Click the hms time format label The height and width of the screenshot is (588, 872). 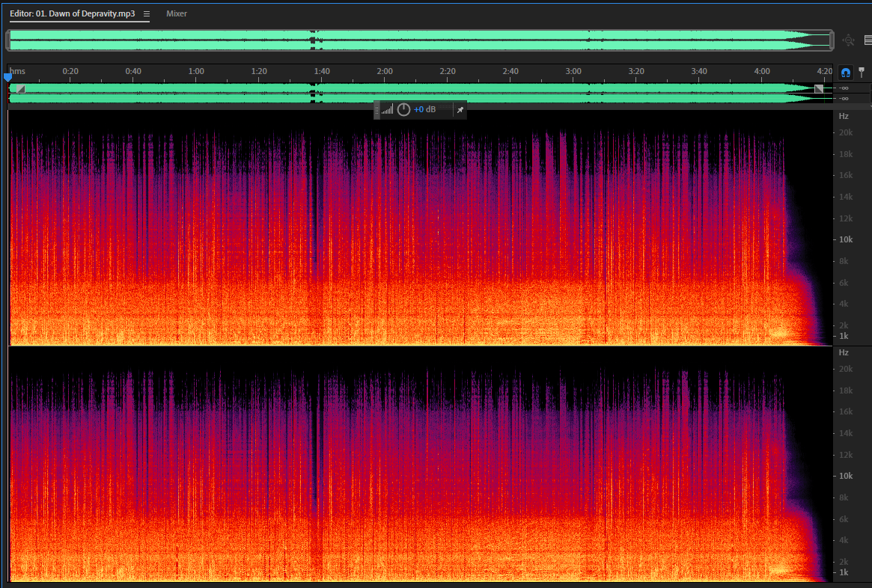point(17,71)
